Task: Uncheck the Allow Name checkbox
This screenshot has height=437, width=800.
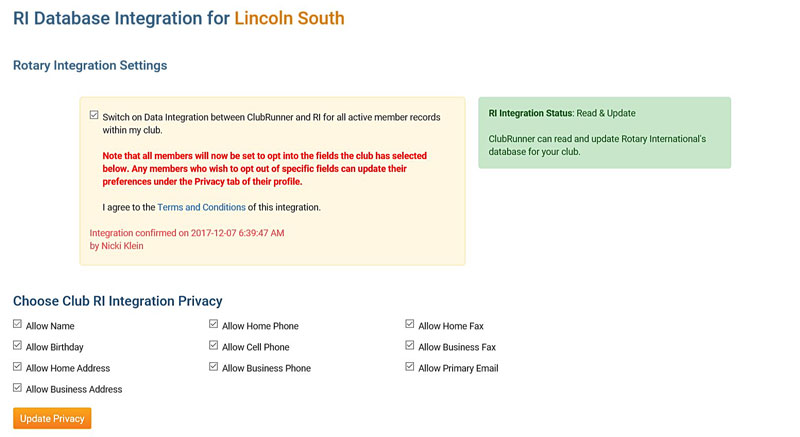Action: [x=18, y=325]
